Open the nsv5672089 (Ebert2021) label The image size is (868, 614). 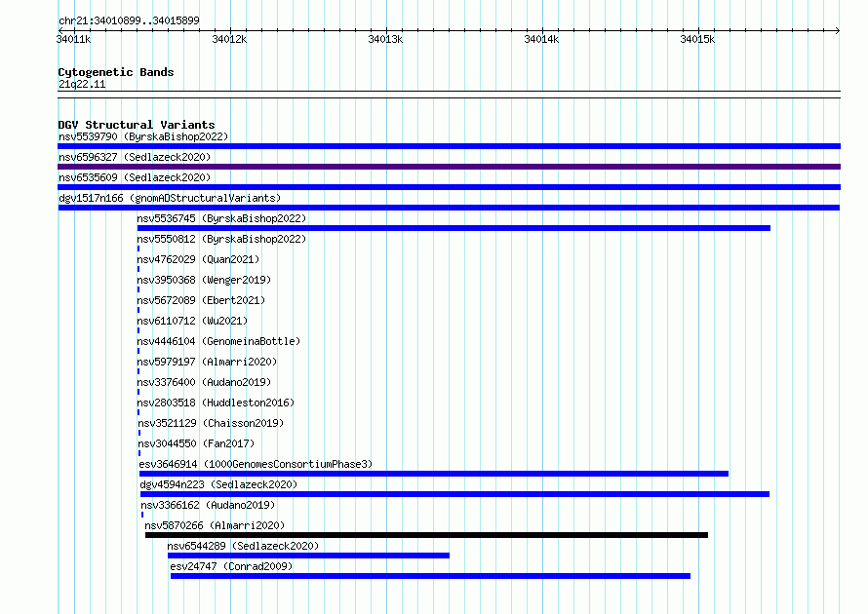(201, 300)
